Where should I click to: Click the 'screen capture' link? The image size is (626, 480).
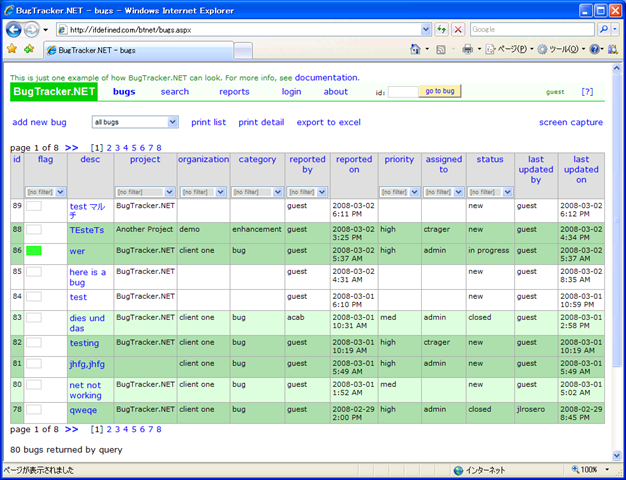point(571,122)
